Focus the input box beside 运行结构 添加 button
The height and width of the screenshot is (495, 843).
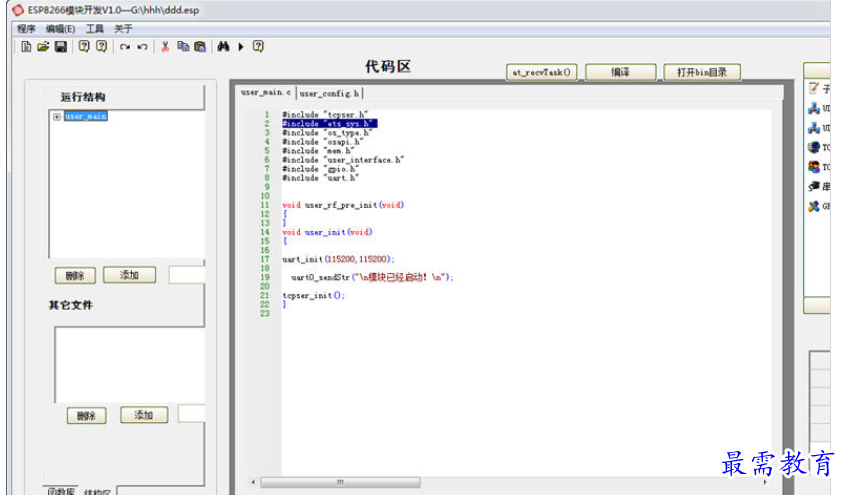pyautogui.click(x=187, y=275)
